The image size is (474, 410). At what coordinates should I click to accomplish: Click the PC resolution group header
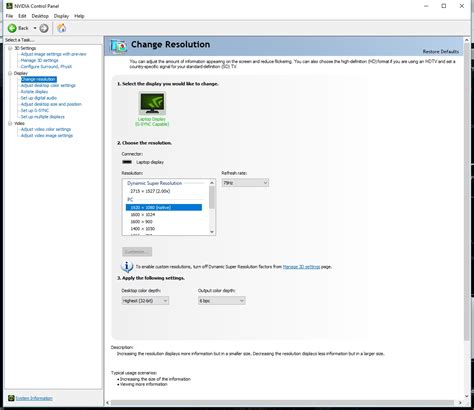tap(130, 199)
